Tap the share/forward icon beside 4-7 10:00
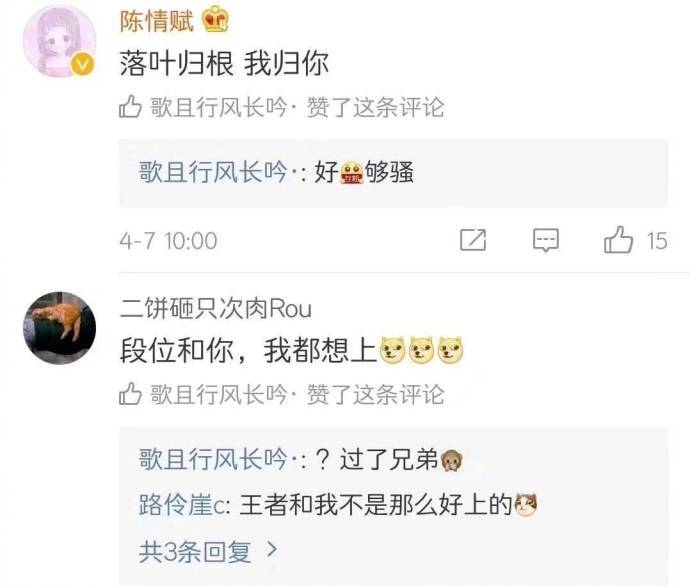The width and height of the screenshot is (690, 586). pos(473,240)
